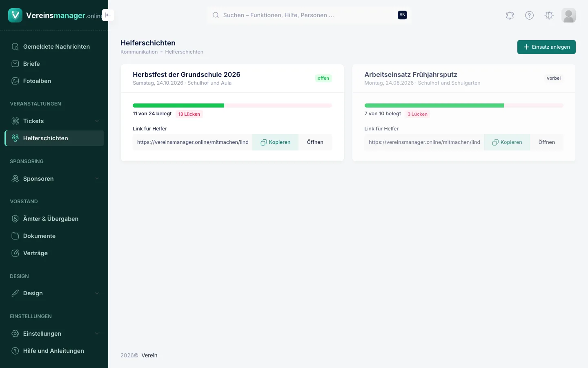
Task: Open the user avatar menu
Action: [x=568, y=16]
